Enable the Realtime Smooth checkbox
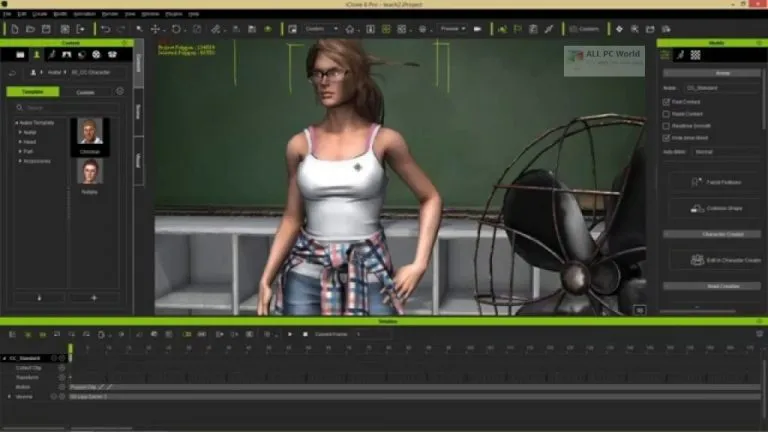768x432 pixels. point(667,126)
